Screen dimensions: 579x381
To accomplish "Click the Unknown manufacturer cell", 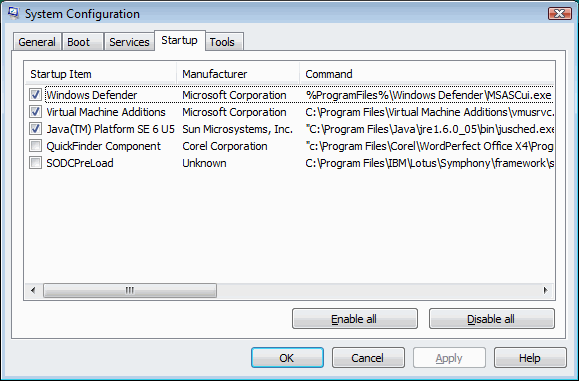I will pos(204,163).
